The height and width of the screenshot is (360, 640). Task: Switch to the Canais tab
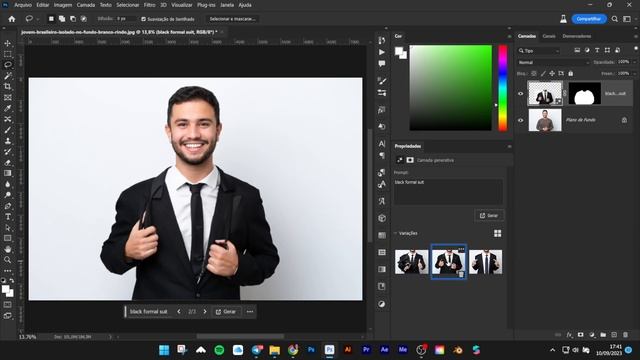(x=549, y=36)
